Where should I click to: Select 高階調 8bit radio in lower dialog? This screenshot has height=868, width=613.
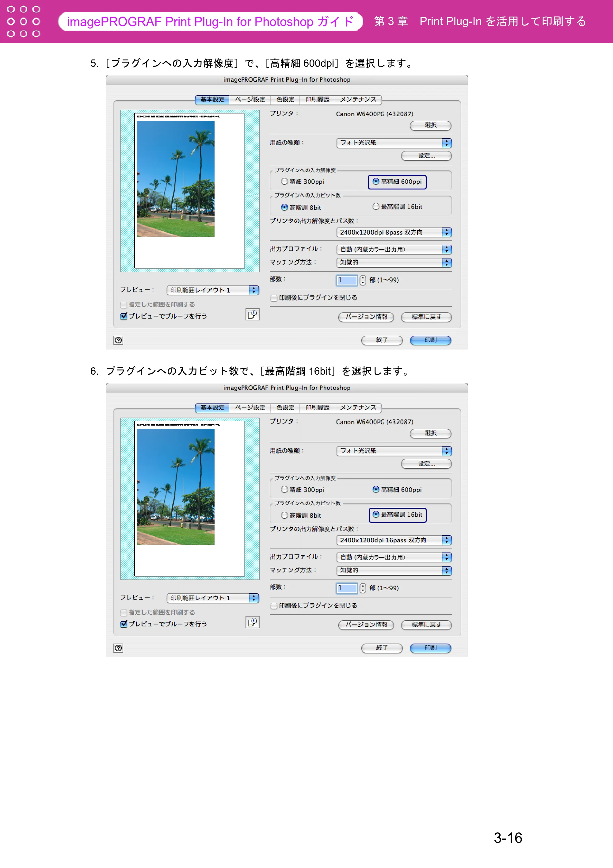coord(284,515)
